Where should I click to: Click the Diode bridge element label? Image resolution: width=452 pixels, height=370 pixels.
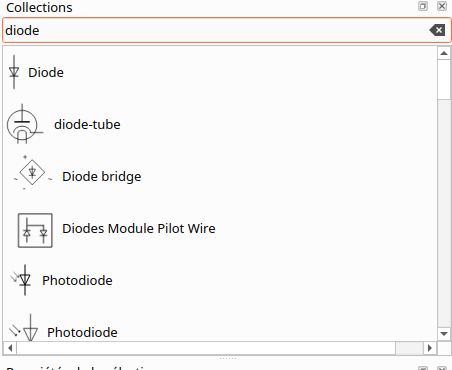[102, 176]
